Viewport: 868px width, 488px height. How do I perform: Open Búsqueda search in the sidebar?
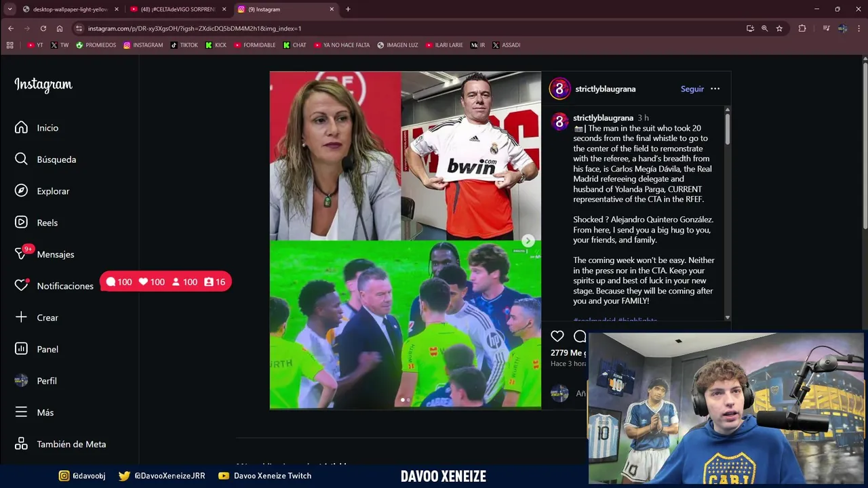coord(46,159)
